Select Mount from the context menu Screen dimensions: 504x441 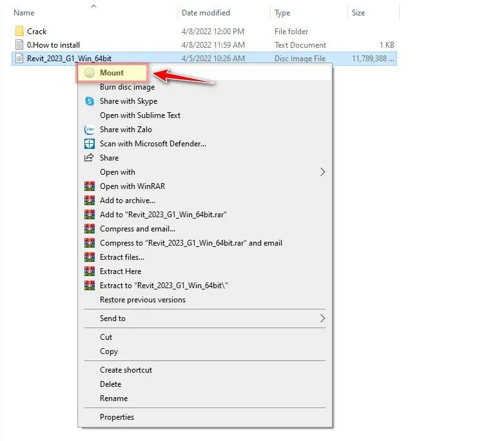111,73
